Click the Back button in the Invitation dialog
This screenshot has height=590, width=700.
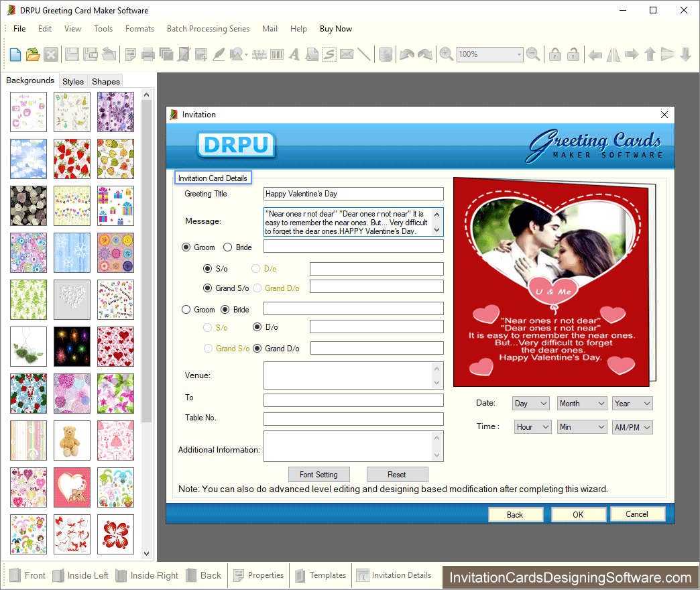tap(515, 515)
